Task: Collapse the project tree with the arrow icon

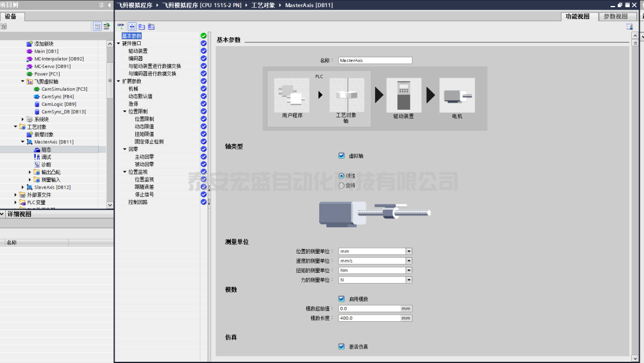Action: tap(109, 5)
